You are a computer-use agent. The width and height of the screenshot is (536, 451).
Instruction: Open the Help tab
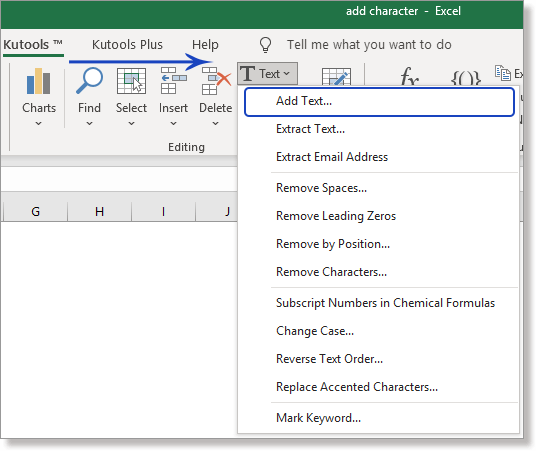pyautogui.click(x=205, y=45)
